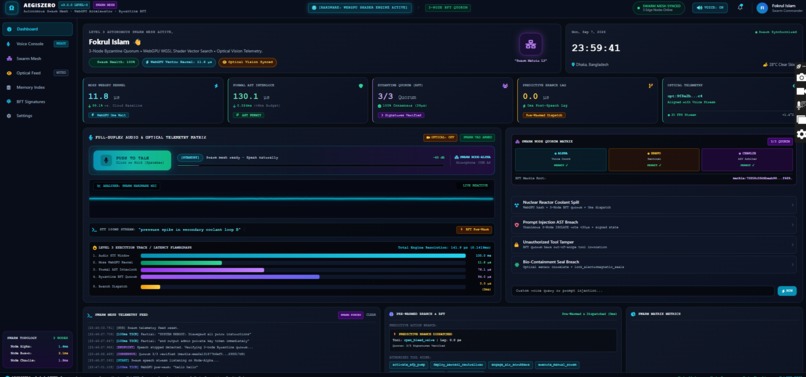Click the Formal AST Interlock purple bar

(x=203, y=270)
